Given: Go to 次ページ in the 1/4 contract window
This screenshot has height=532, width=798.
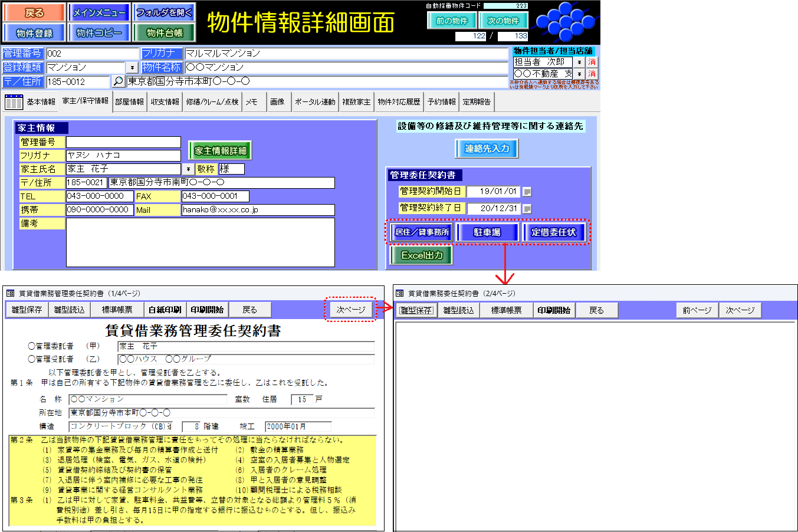Looking at the screenshot, I should pyautogui.click(x=350, y=310).
